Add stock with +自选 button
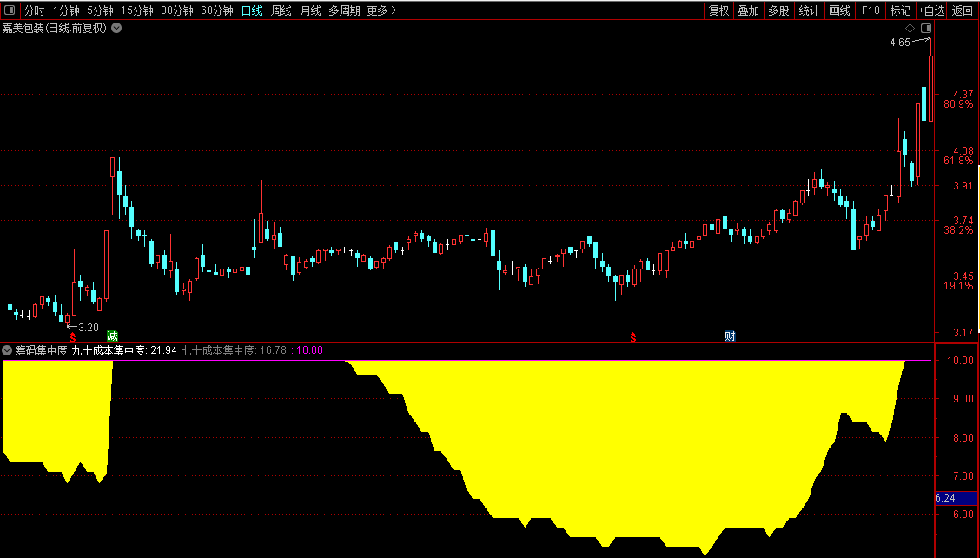The image size is (980, 558). [x=932, y=10]
